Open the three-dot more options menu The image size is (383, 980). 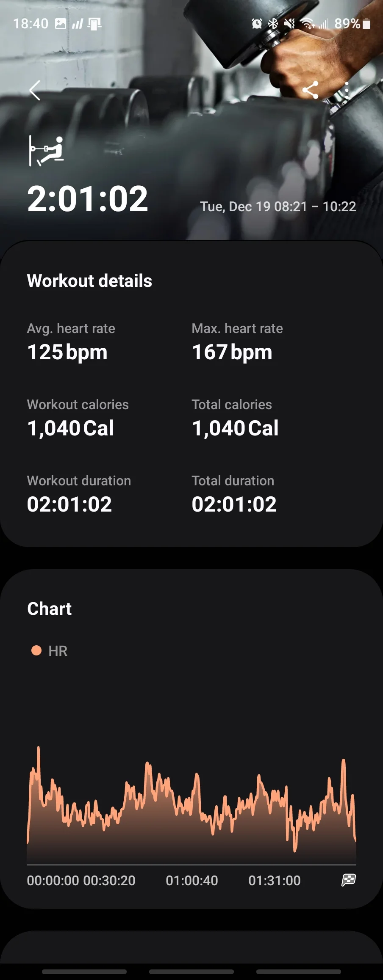pos(347,90)
